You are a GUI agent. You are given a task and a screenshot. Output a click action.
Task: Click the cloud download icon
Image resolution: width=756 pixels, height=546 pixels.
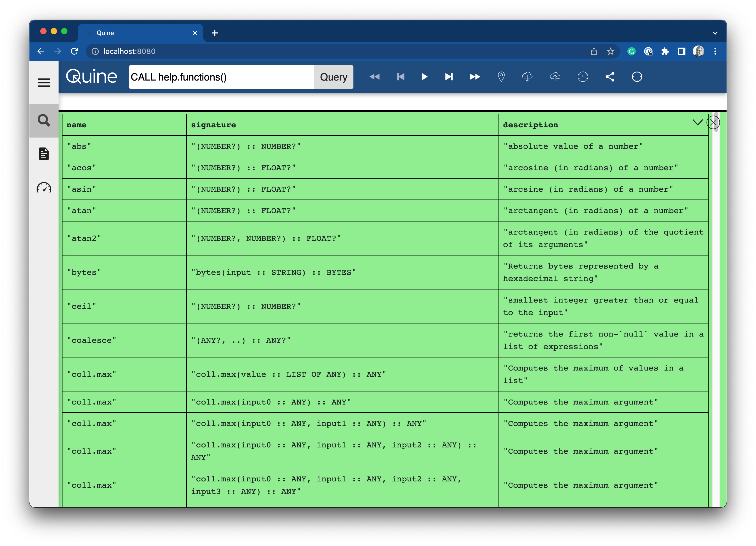[x=527, y=77]
